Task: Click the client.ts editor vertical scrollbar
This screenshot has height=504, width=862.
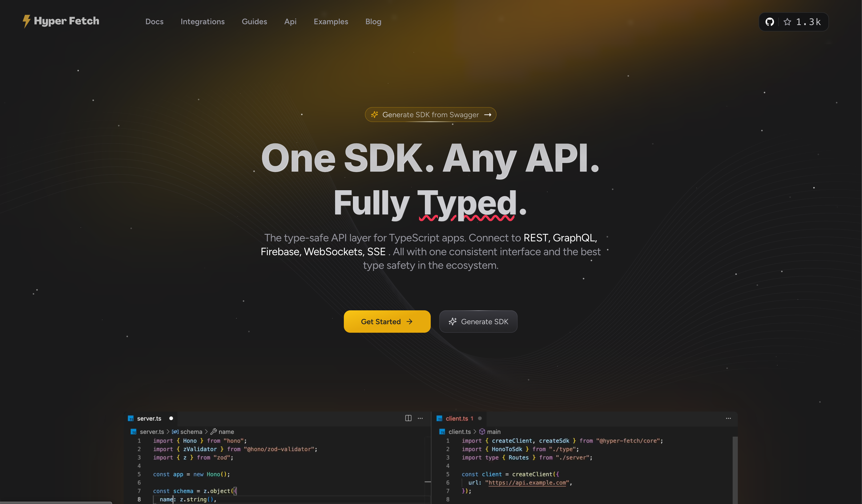Action: (x=735, y=470)
